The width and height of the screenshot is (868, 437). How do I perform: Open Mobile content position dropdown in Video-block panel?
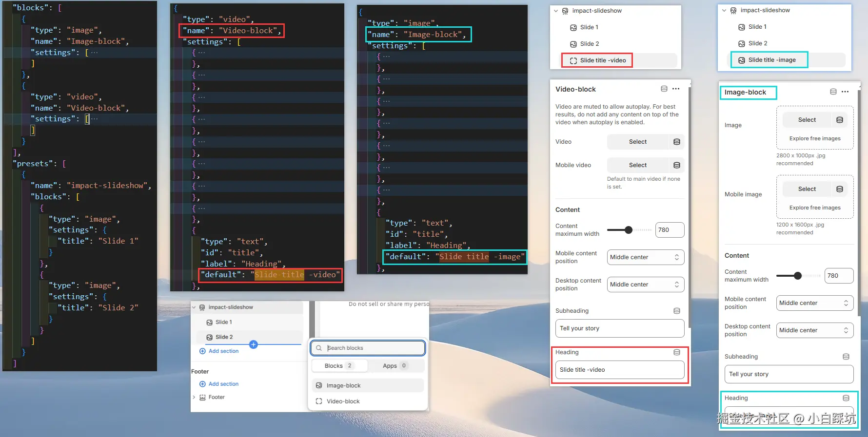point(646,257)
